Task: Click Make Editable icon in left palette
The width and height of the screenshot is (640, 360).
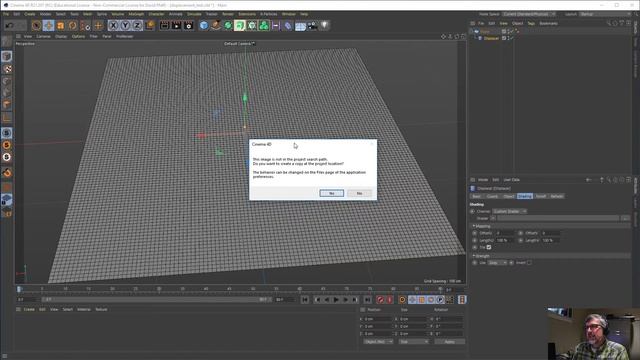Action: [7, 42]
